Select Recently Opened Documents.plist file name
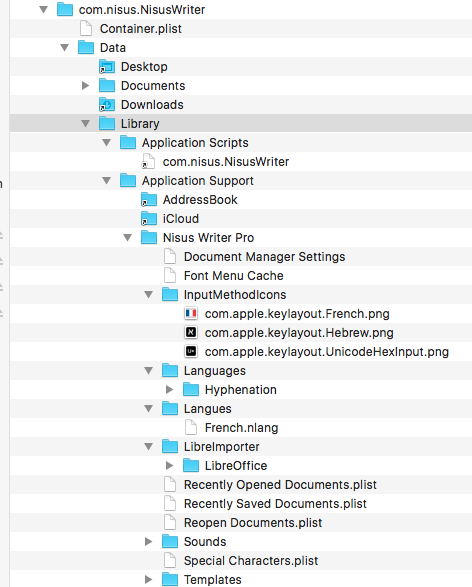 [280, 485]
